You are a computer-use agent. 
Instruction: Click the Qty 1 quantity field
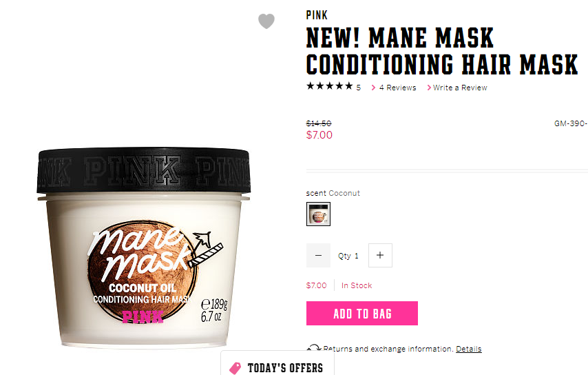pyautogui.click(x=348, y=256)
